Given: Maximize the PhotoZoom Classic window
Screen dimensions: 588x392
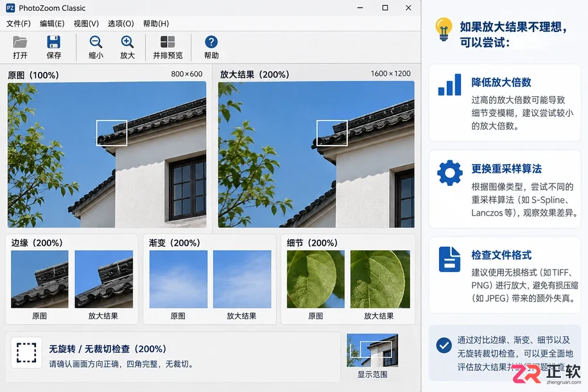Looking at the screenshot, I should click(x=385, y=8).
